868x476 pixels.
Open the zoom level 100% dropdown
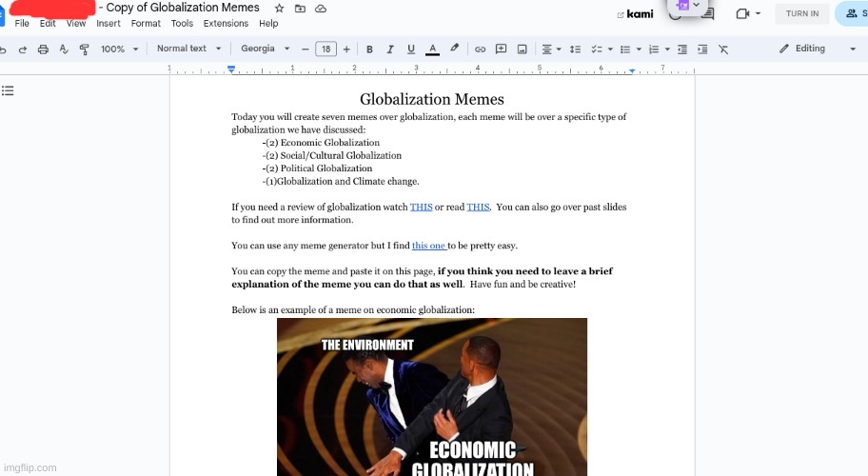click(119, 50)
